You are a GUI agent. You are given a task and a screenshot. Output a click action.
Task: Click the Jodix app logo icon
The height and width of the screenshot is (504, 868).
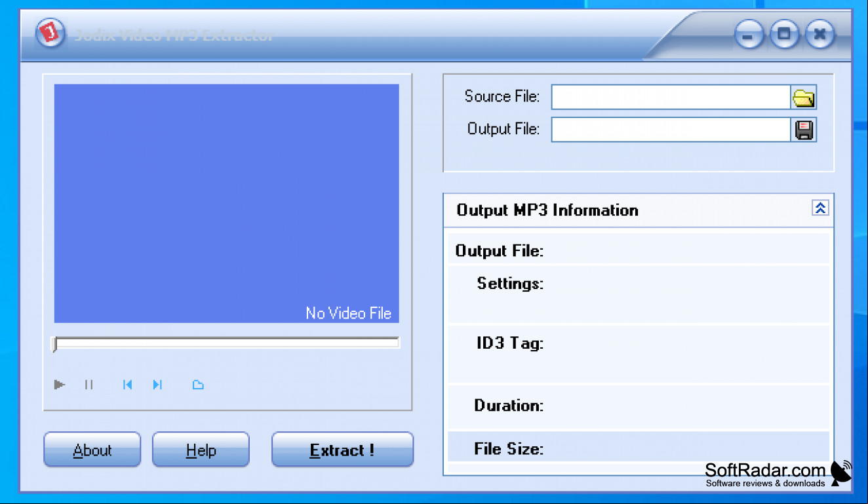click(x=50, y=33)
